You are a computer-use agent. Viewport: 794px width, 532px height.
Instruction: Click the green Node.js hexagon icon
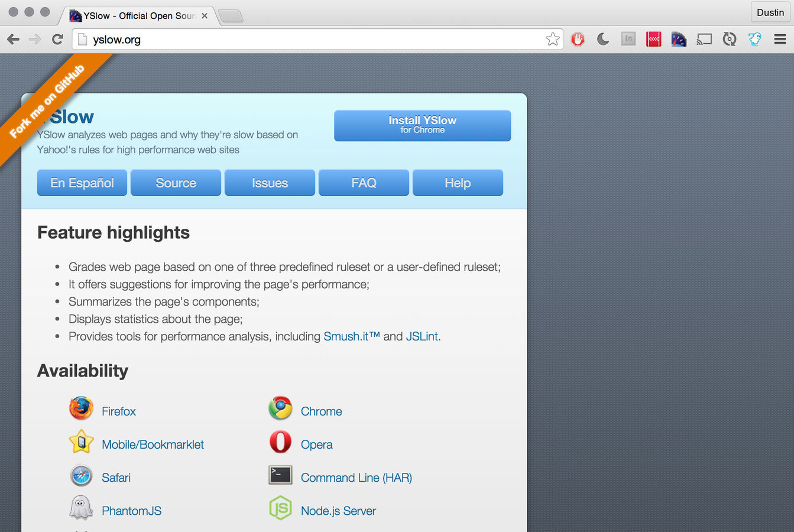pos(280,508)
